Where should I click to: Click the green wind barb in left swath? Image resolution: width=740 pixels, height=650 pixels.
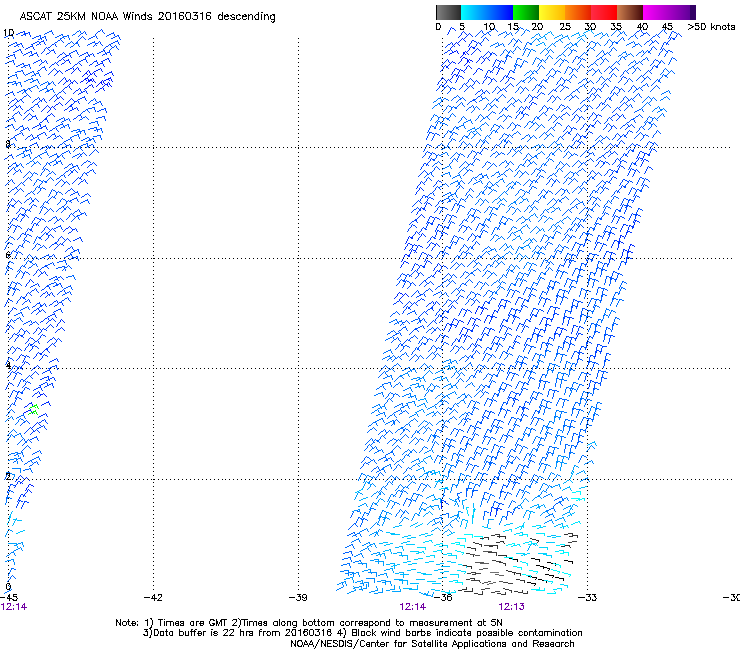[33, 410]
